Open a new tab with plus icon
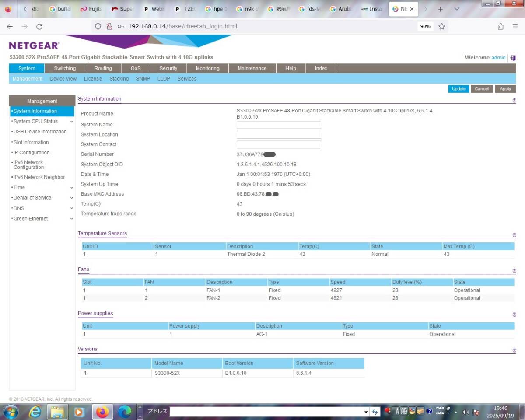The image size is (525, 420). point(441,9)
